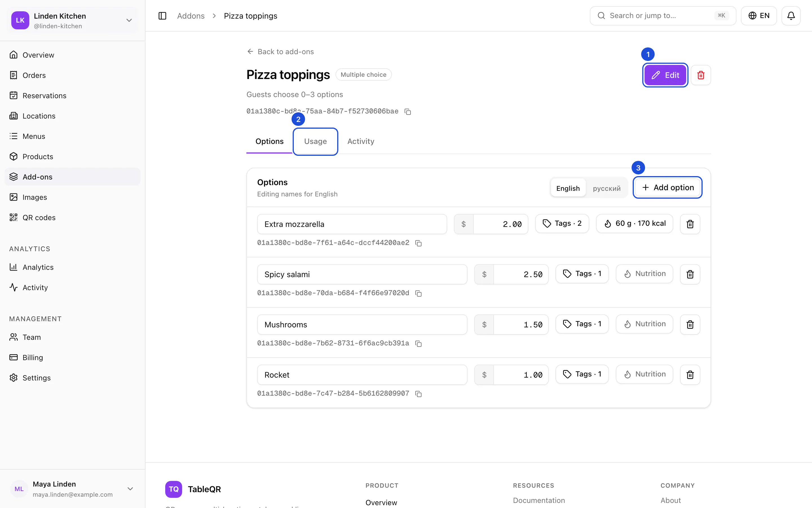Open the Locations page
The height and width of the screenshot is (508, 812).
tap(72, 116)
